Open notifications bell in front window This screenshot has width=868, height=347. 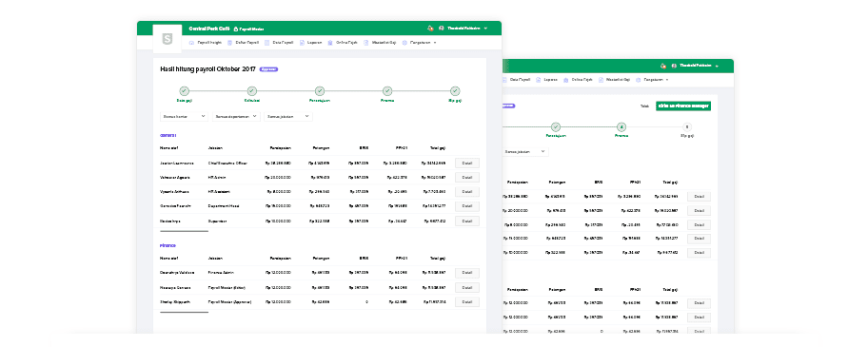click(430, 29)
